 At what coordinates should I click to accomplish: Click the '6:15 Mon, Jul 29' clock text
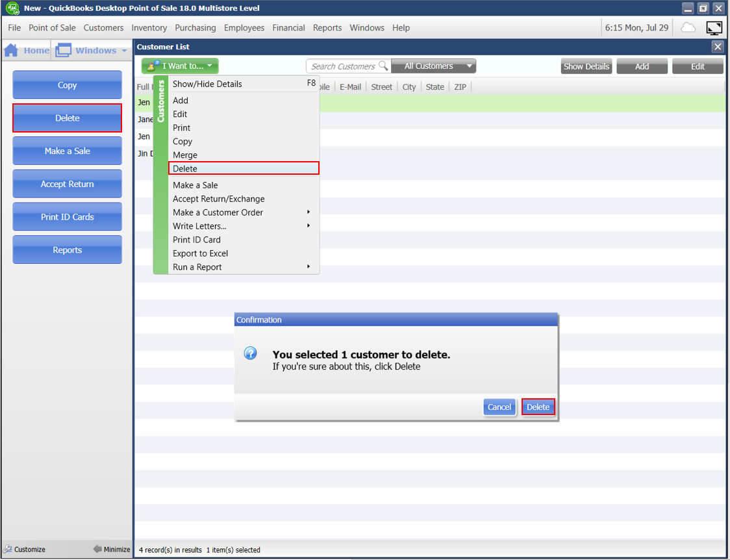pos(636,28)
